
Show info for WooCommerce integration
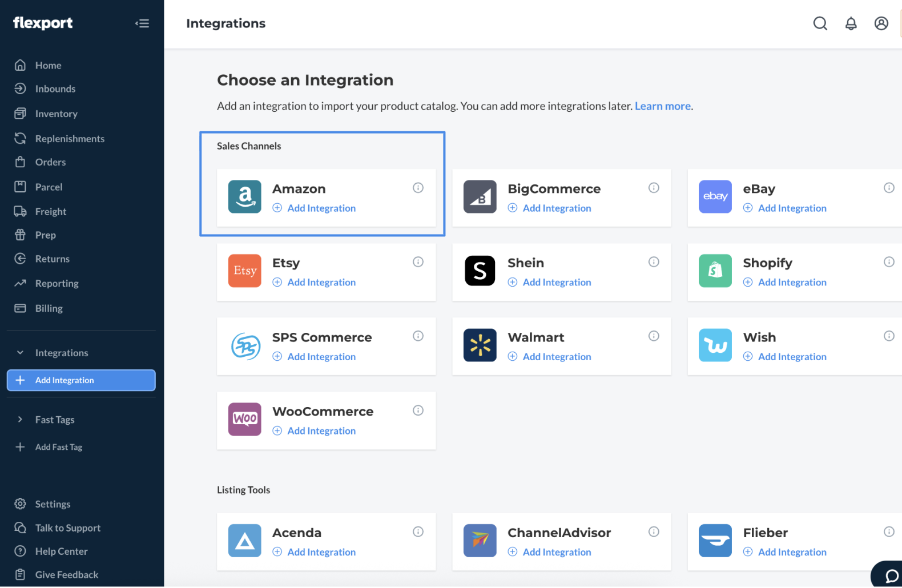point(418,410)
